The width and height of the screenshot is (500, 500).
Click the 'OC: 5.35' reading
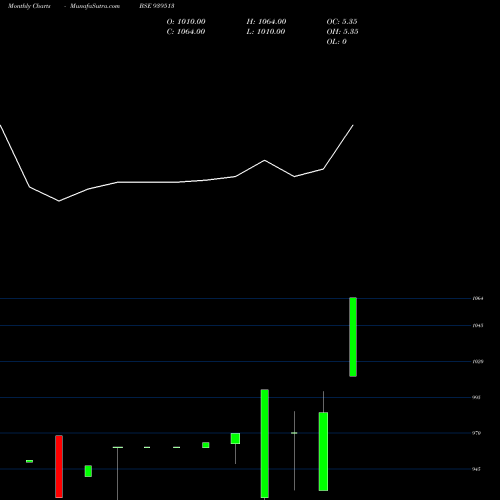pyautogui.click(x=342, y=22)
